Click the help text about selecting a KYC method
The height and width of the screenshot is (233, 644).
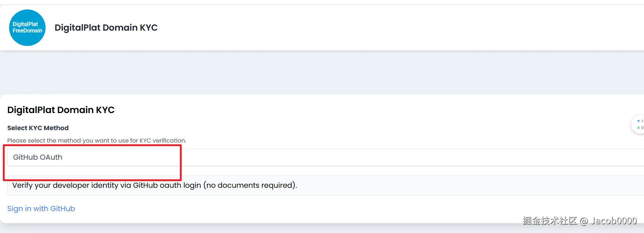click(x=97, y=140)
